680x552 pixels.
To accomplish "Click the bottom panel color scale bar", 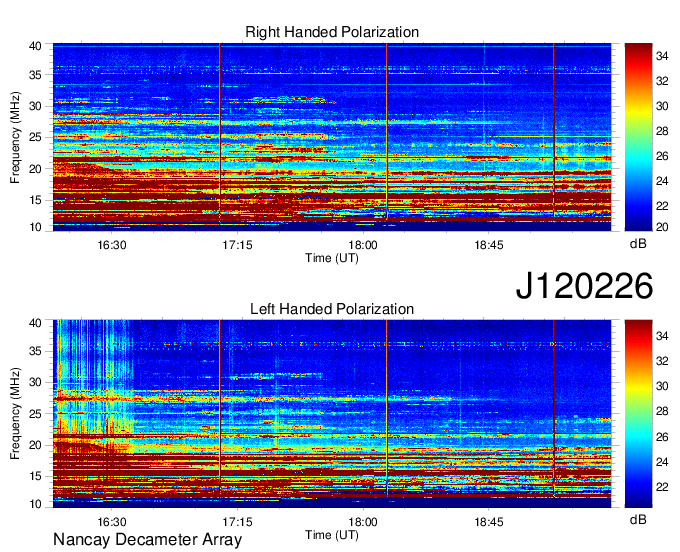I will [638, 414].
